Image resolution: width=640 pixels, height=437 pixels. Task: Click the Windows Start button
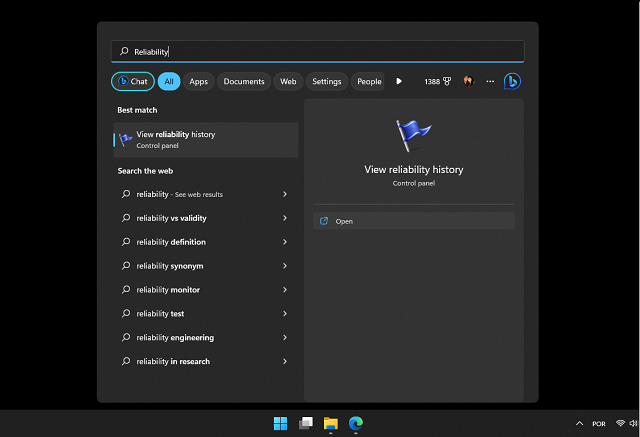280,423
